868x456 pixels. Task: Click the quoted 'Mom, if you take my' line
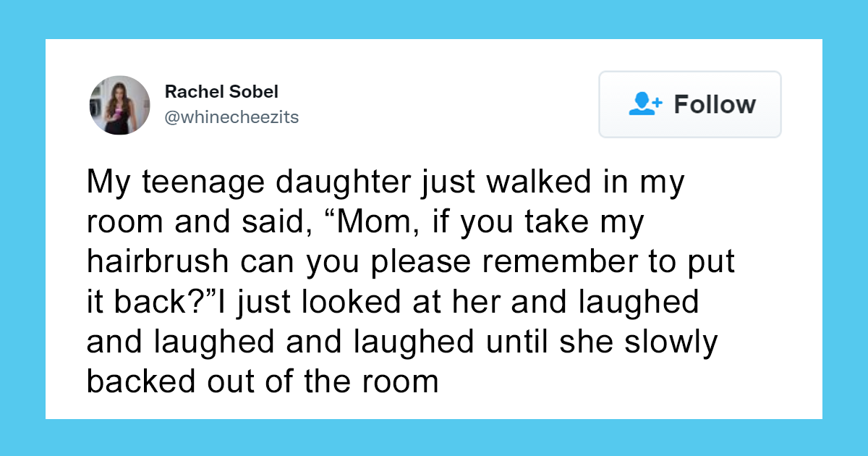pos(485,221)
